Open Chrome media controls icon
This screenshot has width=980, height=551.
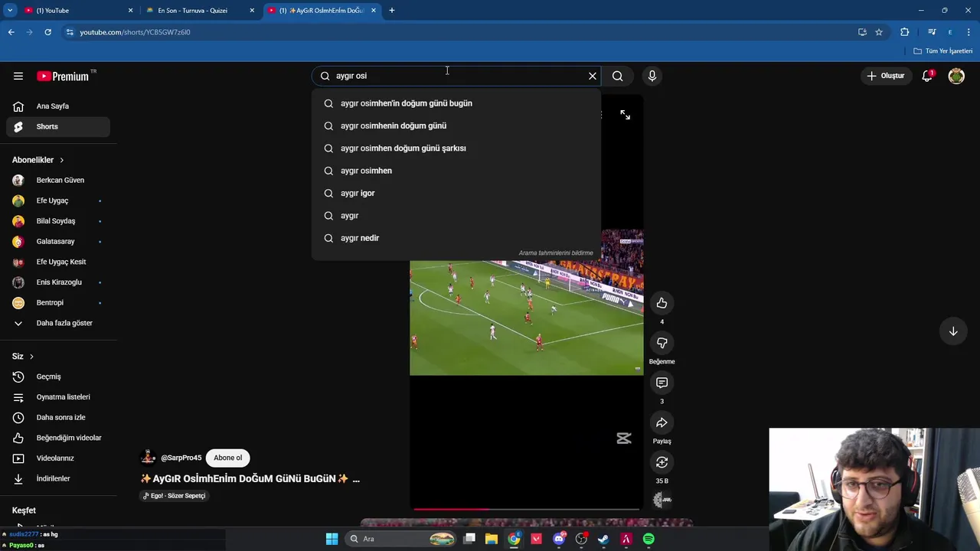tap(932, 32)
